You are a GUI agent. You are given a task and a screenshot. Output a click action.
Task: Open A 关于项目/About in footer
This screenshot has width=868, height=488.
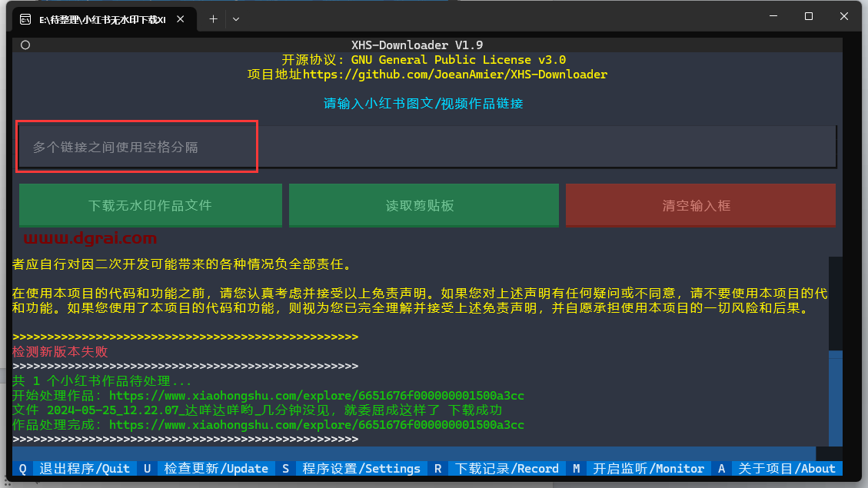click(777, 469)
